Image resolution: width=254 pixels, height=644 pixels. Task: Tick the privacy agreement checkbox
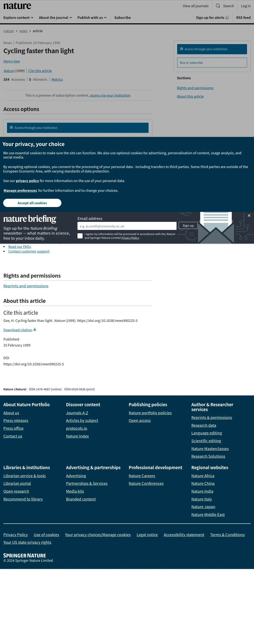point(80,236)
